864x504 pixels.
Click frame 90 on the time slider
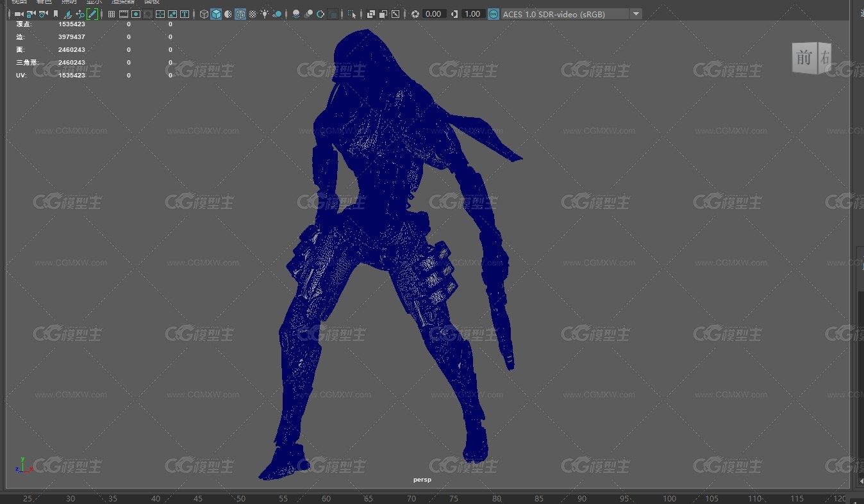pyautogui.click(x=581, y=498)
